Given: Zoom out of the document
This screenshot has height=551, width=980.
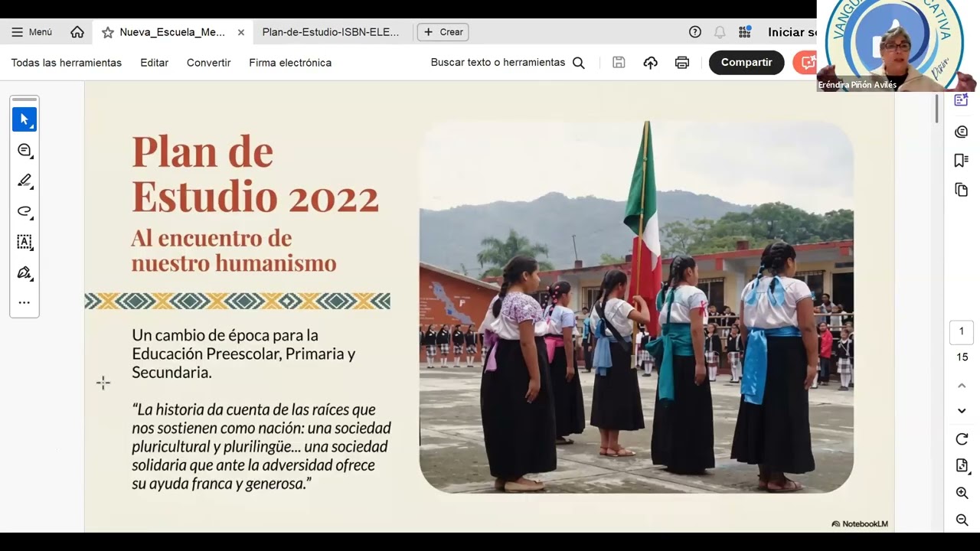Looking at the screenshot, I should click(x=962, y=520).
